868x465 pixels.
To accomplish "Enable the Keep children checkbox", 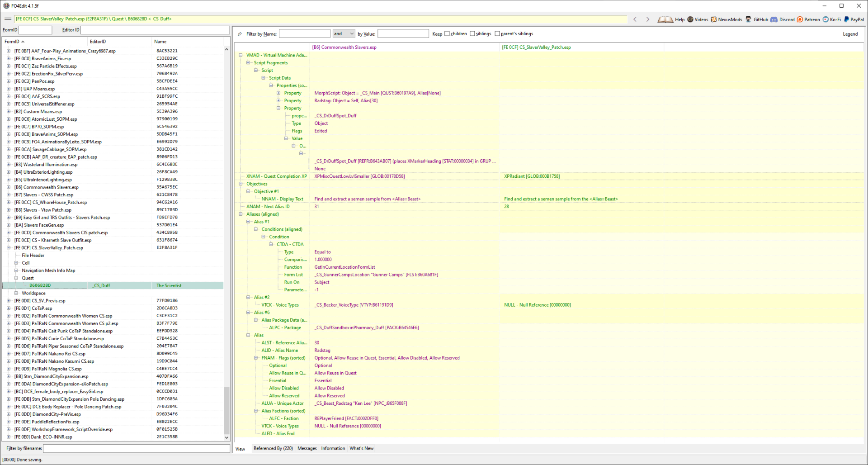I will click(447, 34).
